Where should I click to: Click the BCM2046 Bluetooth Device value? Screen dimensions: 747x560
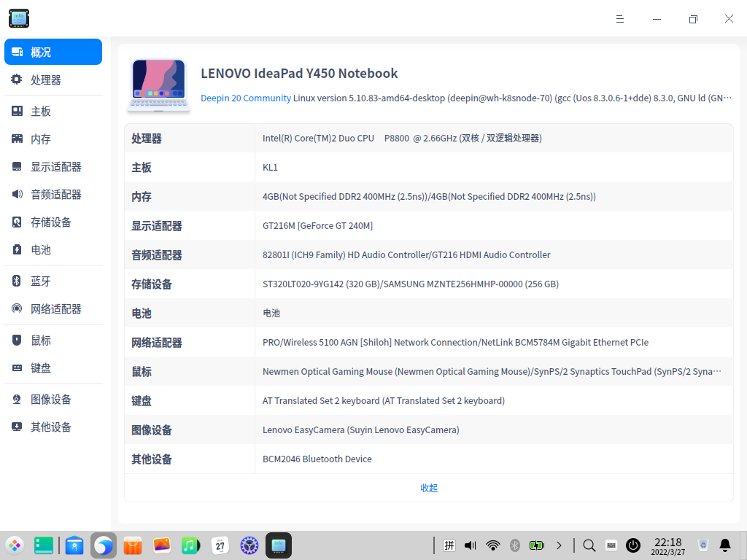(x=317, y=459)
